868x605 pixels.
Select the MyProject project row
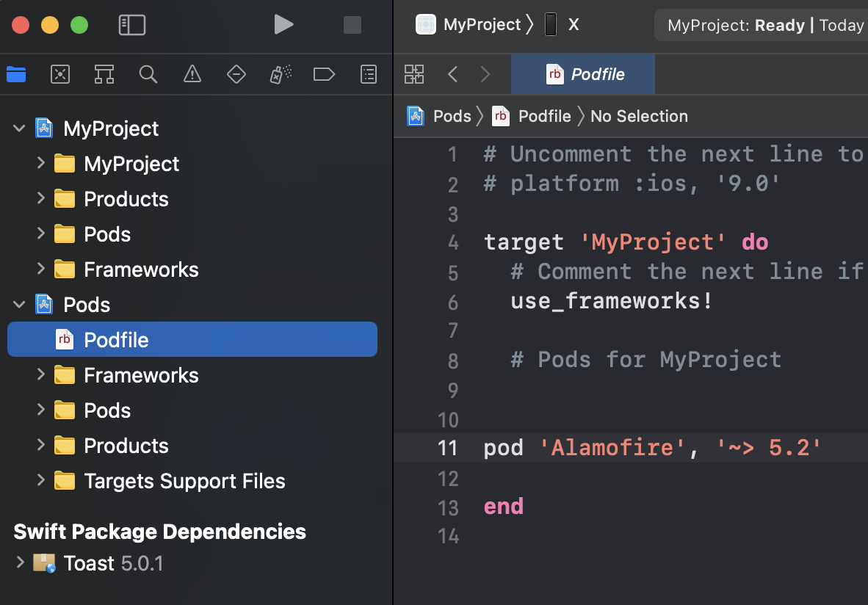click(x=192, y=128)
